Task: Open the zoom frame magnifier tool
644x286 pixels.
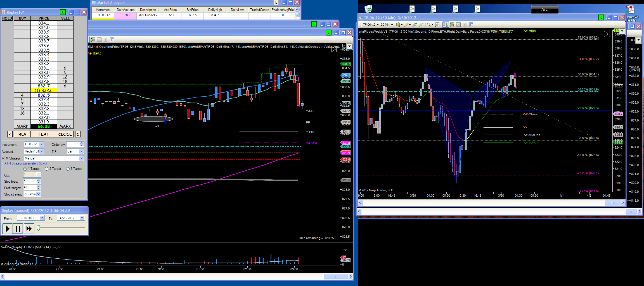Action: (437, 25)
